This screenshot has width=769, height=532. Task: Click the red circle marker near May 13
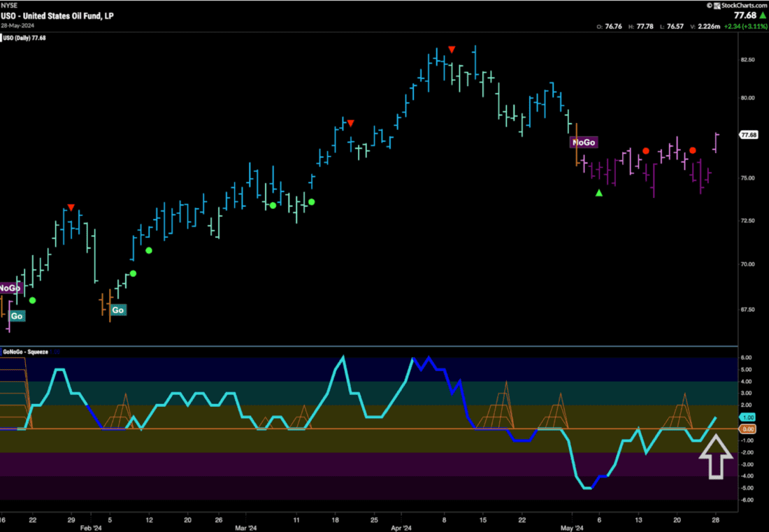[646, 151]
